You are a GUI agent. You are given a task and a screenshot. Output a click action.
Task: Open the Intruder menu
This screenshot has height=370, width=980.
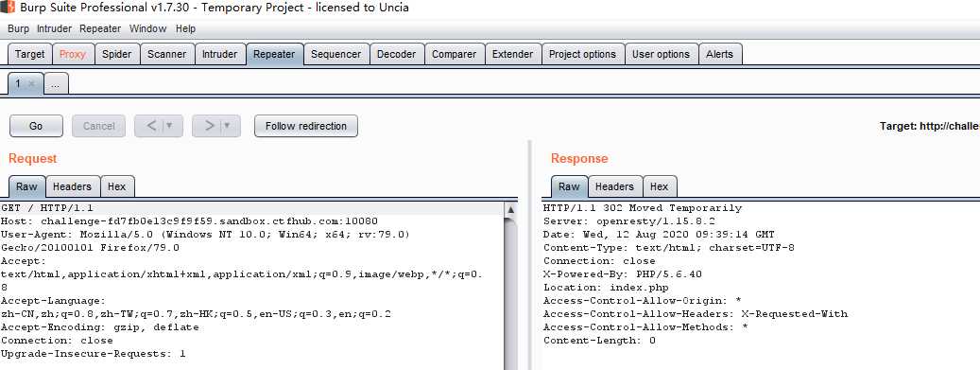[x=55, y=28]
